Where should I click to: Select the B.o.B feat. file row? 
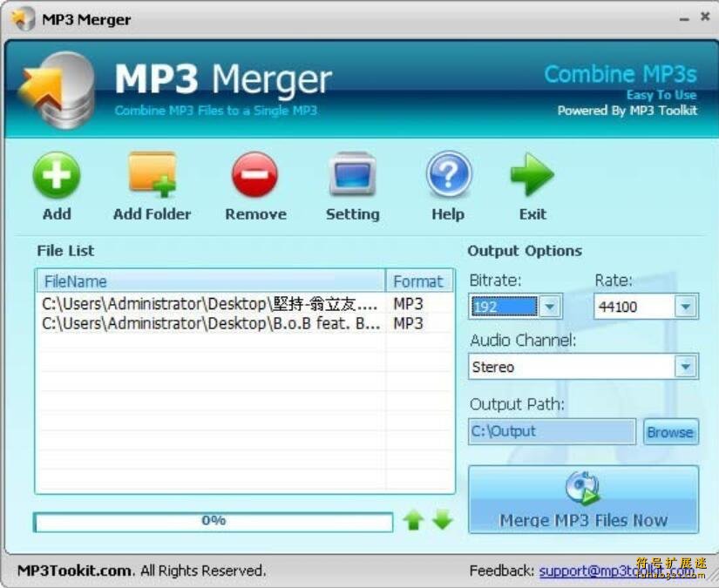point(245,323)
